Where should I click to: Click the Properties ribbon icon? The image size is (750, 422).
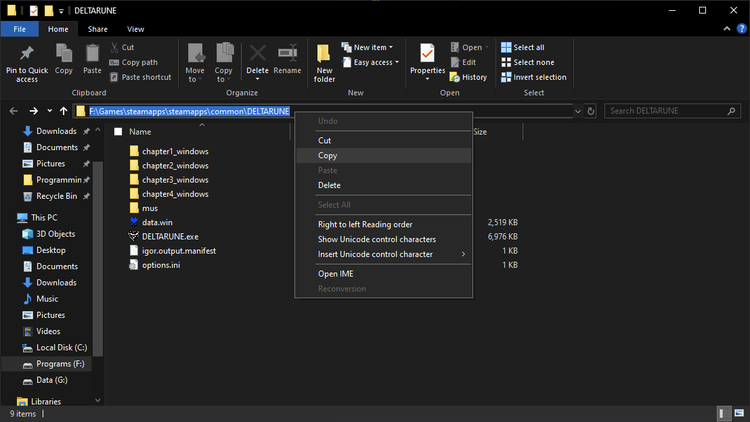point(427,55)
